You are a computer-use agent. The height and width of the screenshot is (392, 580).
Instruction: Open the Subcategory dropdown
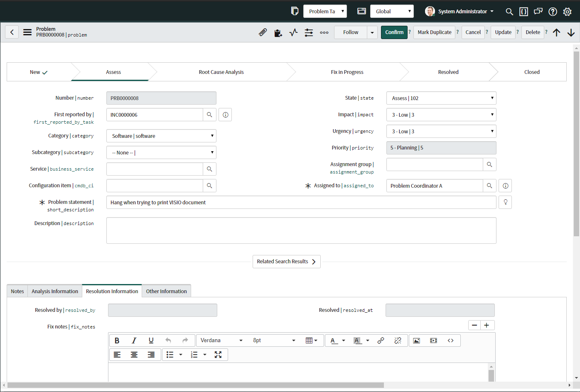click(161, 152)
